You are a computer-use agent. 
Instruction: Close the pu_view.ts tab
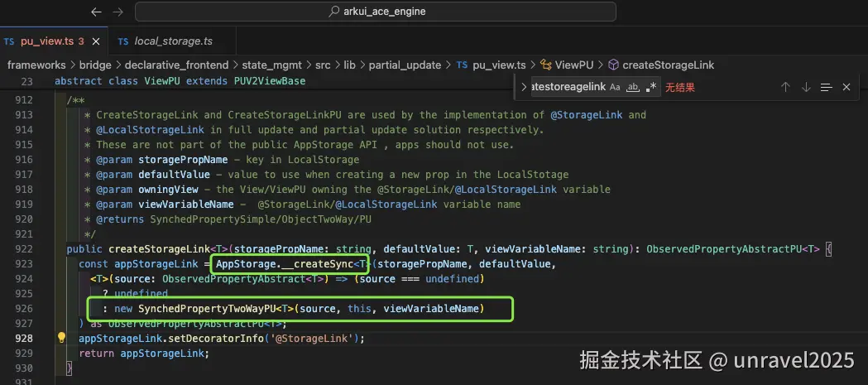[x=96, y=41]
